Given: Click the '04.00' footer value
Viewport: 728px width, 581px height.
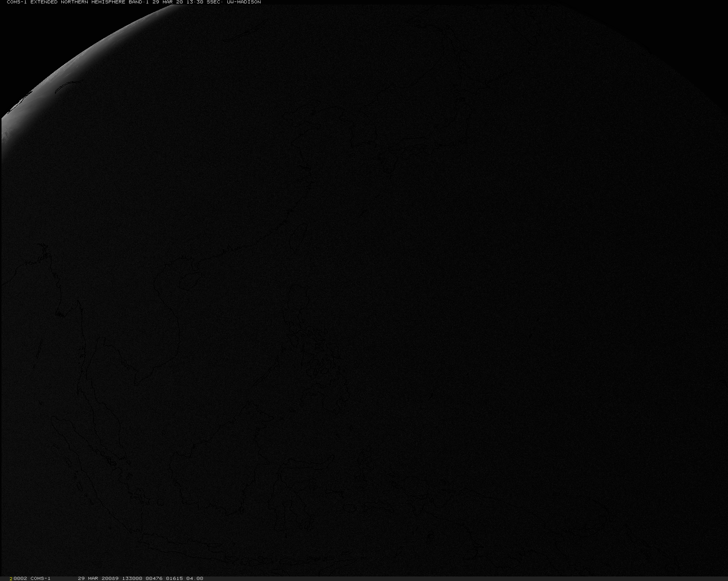Looking at the screenshot, I should [195, 578].
